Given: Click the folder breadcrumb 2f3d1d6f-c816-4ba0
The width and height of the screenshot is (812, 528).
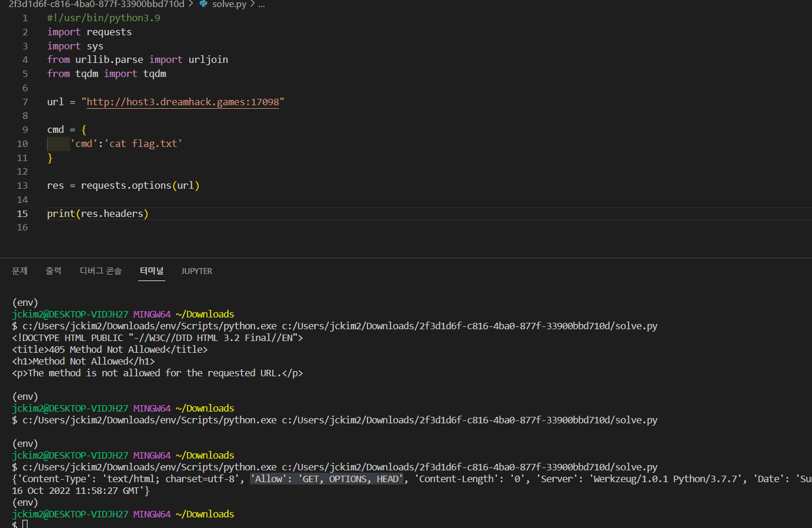Looking at the screenshot, I should tap(96, 4).
